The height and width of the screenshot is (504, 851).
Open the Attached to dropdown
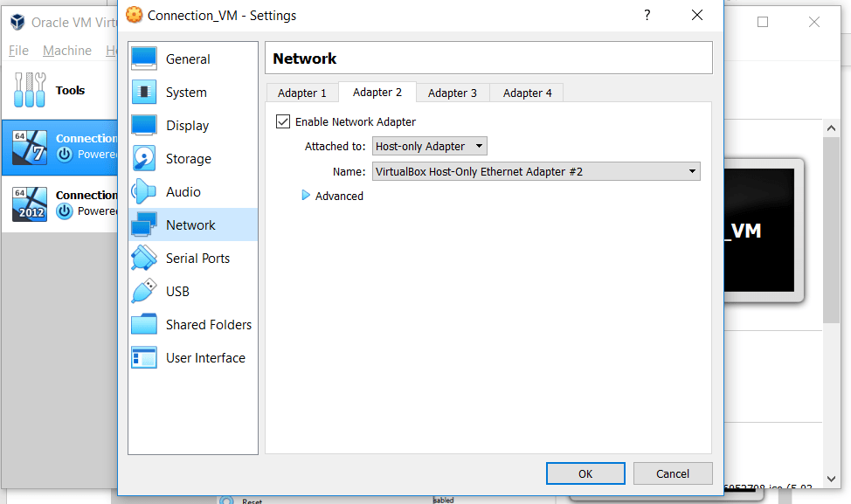[429, 146]
